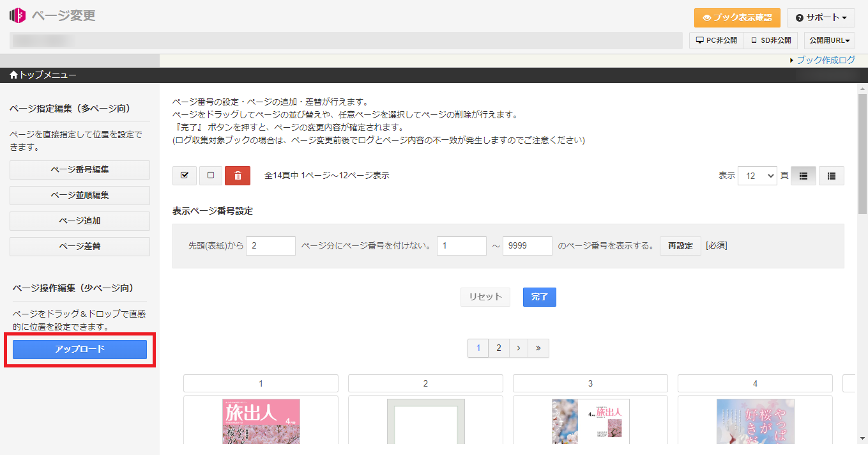This screenshot has width=868, height=455.
Task: Delete selected pages with the trash icon
Action: pyautogui.click(x=238, y=175)
